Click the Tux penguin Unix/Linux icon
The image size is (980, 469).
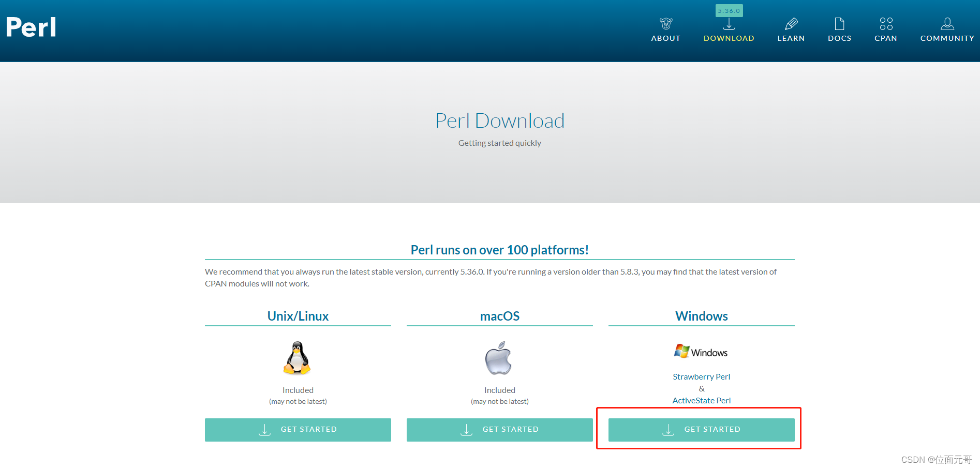298,358
